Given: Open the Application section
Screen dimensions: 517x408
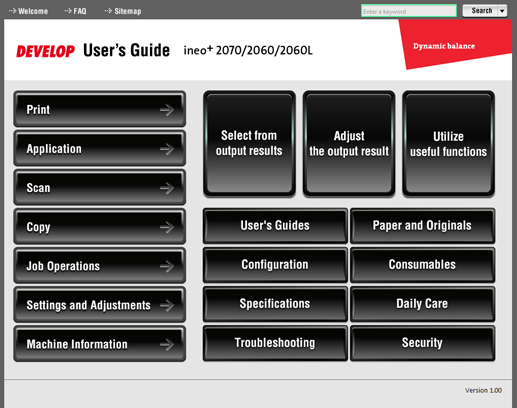Looking at the screenshot, I should (100, 148).
